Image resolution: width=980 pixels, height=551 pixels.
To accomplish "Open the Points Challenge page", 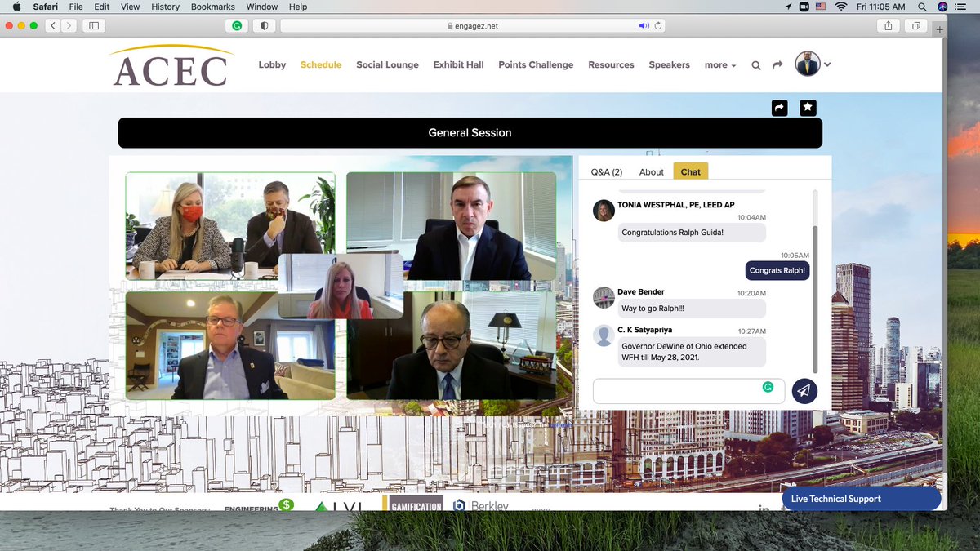I will pyautogui.click(x=536, y=64).
